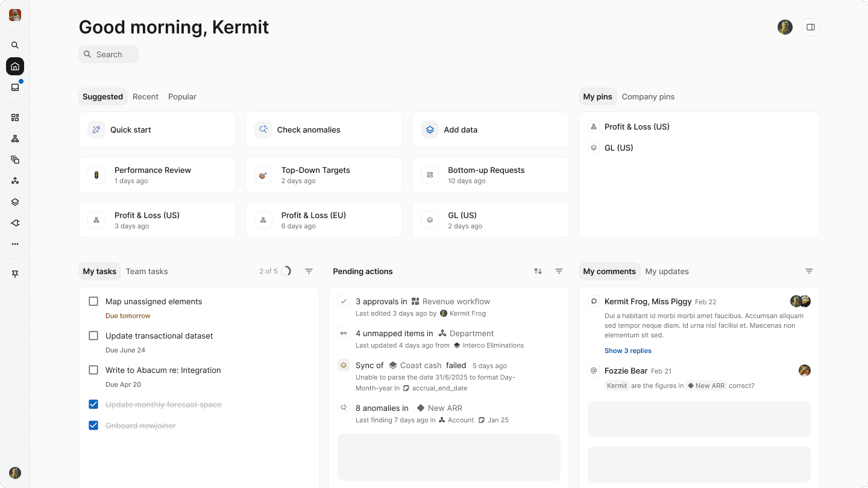Viewport: 868px width, 488px height.
Task: Open the hierarchy tree icon in sidebar
Action: point(15,139)
